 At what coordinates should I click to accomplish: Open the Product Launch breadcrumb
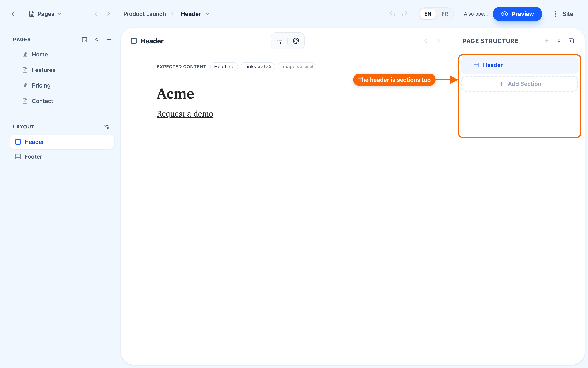(x=145, y=14)
